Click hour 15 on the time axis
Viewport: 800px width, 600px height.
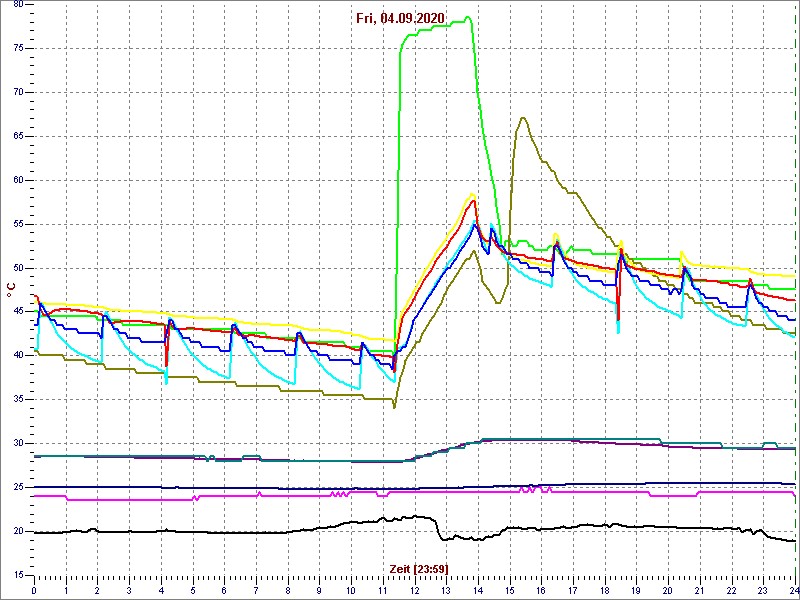[x=510, y=591]
